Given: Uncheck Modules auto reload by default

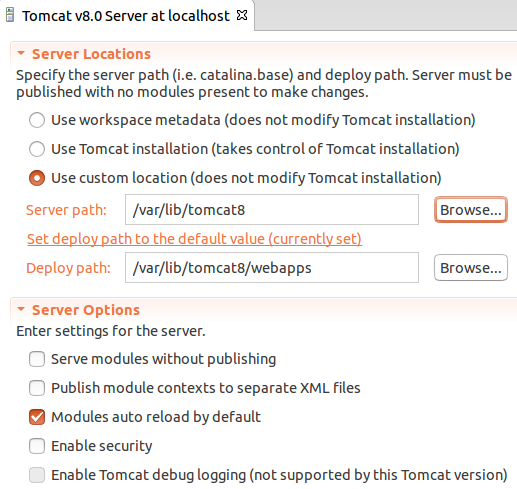Looking at the screenshot, I should 37,417.
